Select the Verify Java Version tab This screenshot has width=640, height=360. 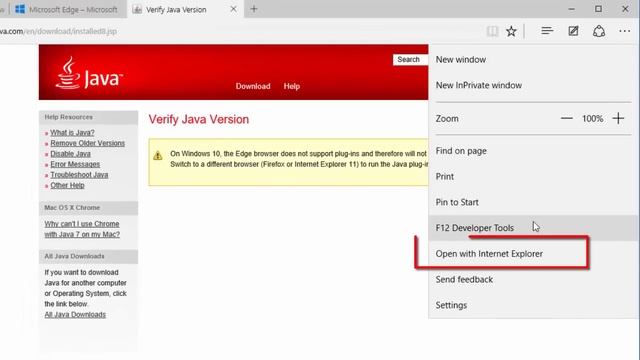pos(185,9)
